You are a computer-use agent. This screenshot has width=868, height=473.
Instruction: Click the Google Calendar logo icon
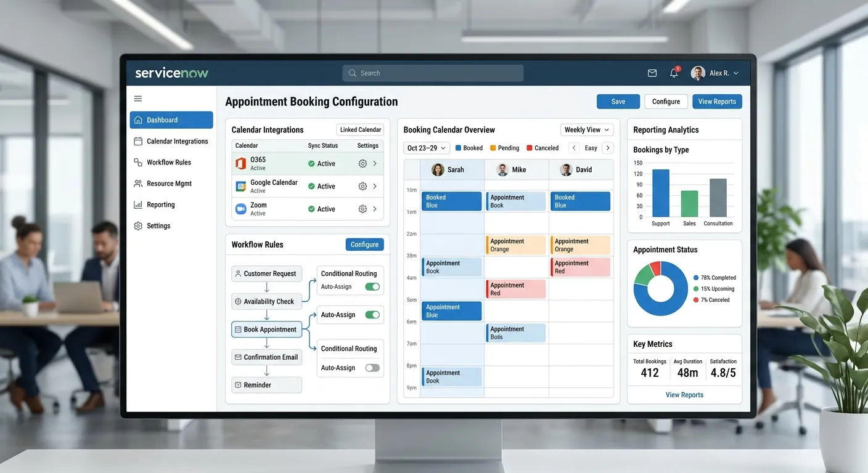point(240,186)
